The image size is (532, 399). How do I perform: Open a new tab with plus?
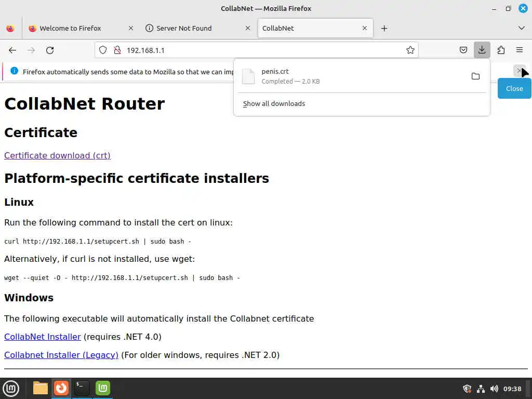pos(384,28)
